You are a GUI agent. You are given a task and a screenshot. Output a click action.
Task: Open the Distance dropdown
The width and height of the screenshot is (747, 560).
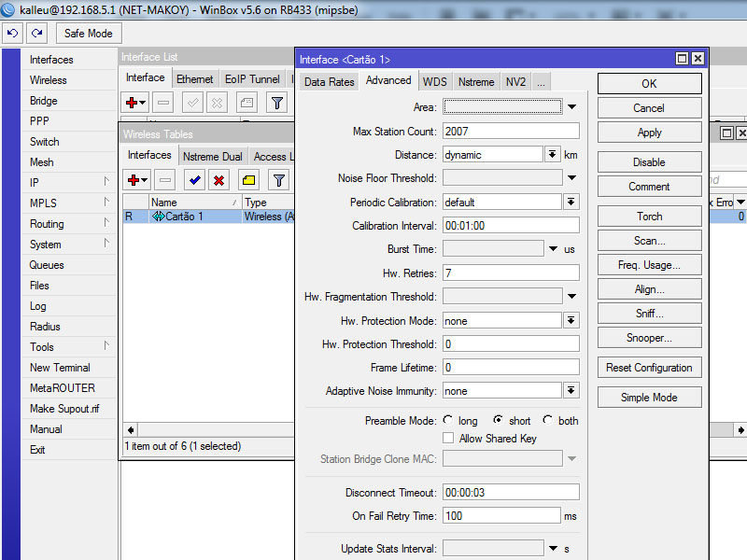click(x=552, y=154)
